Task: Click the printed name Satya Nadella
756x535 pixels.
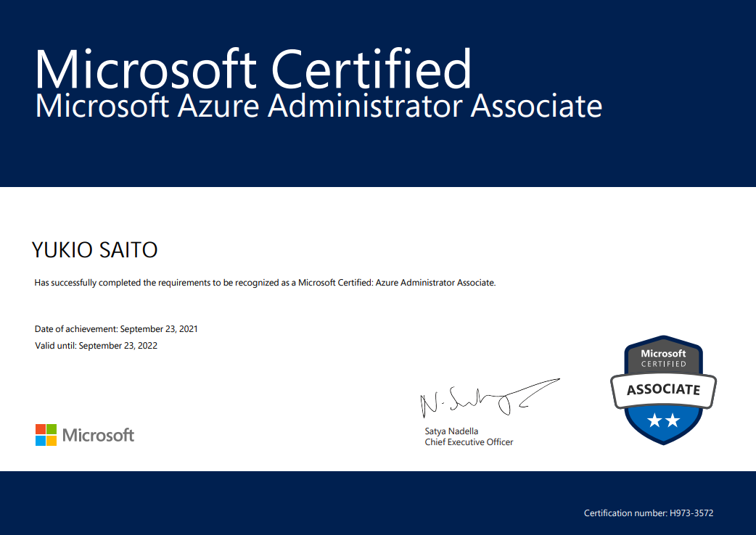Action: pyautogui.click(x=451, y=431)
